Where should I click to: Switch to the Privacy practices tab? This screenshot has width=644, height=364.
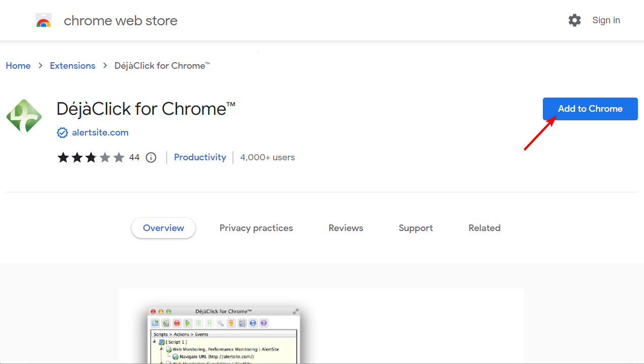pyautogui.click(x=256, y=228)
